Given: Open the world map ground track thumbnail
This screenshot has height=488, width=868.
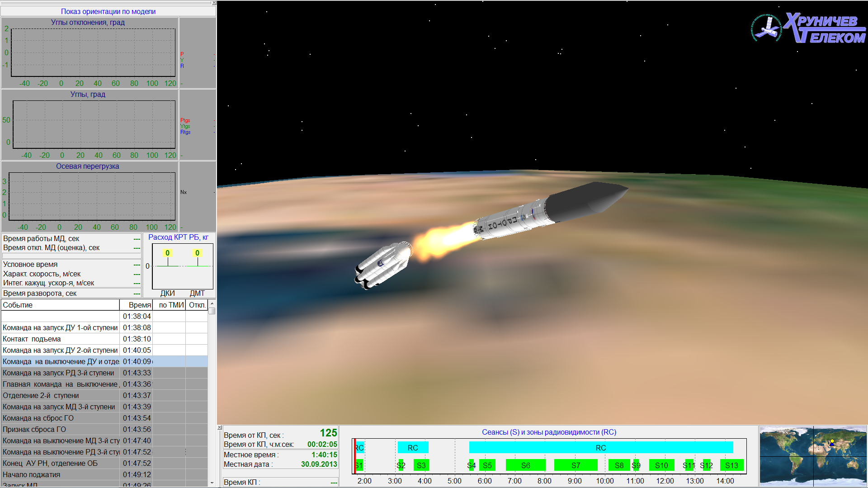Looking at the screenshot, I should tap(813, 456).
